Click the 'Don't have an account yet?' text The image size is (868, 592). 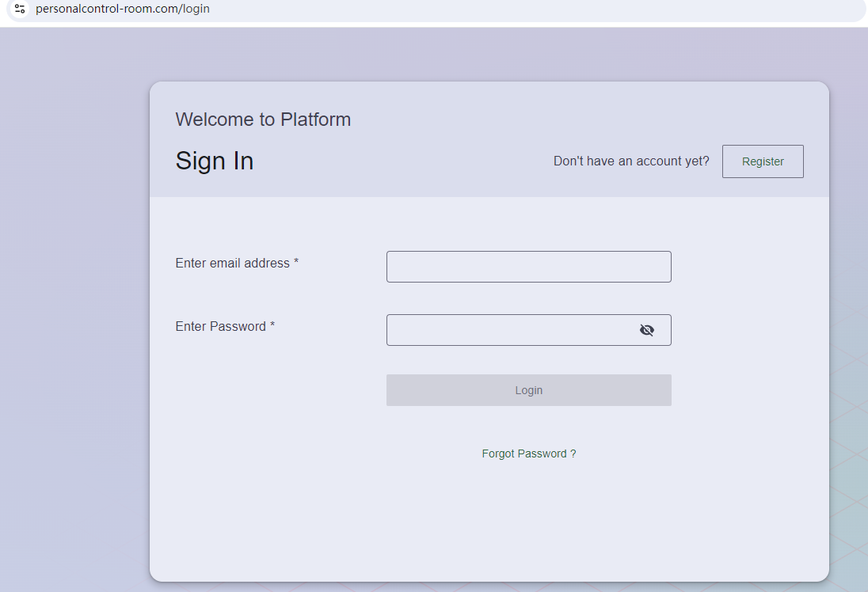pyautogui.click(x=631, y=161)
